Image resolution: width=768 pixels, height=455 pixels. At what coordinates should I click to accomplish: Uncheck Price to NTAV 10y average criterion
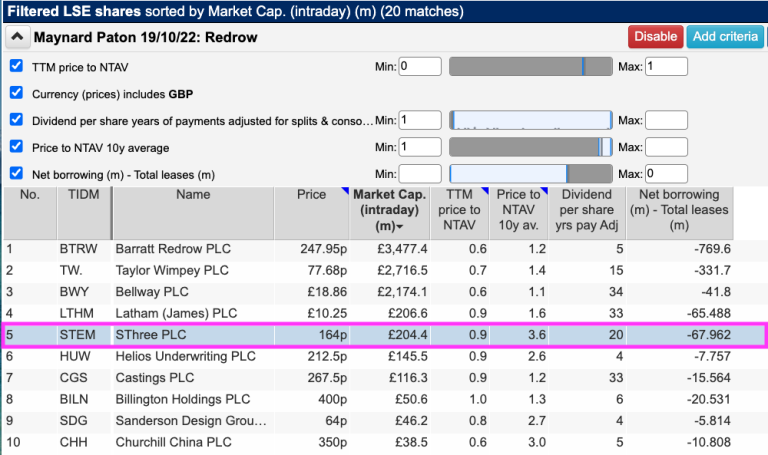(x=16, y=146)
